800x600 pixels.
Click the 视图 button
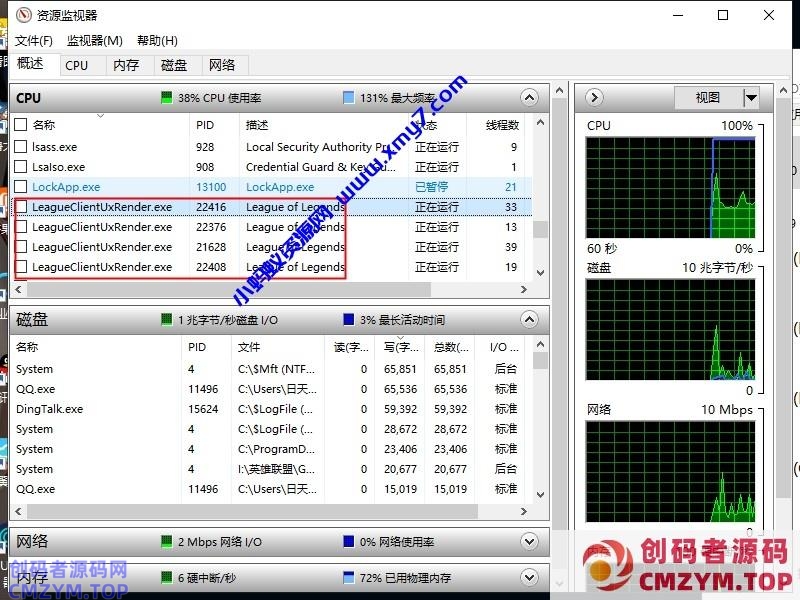(x=707, y=98)
